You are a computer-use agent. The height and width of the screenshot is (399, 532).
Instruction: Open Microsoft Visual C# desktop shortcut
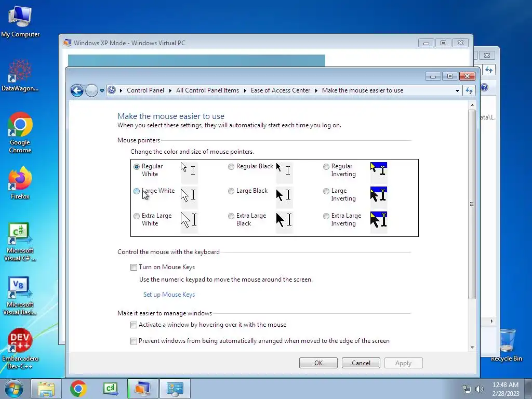(x=20, y=242)
